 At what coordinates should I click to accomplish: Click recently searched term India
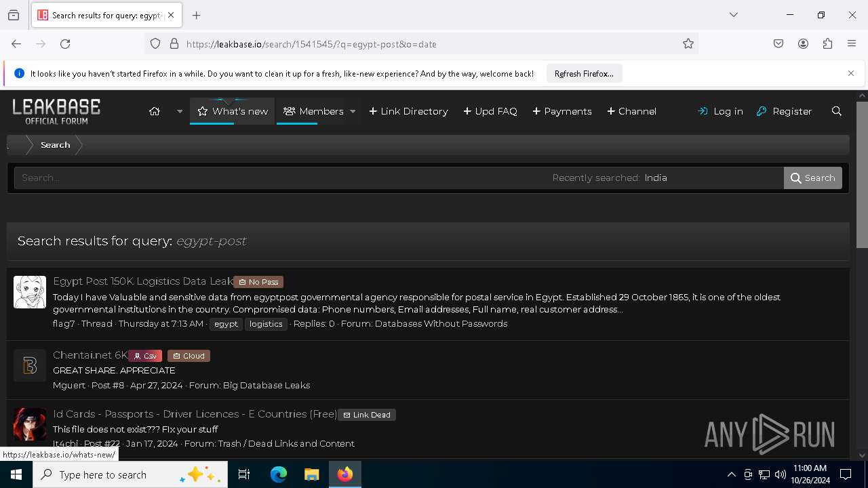(x=656, y=178)
